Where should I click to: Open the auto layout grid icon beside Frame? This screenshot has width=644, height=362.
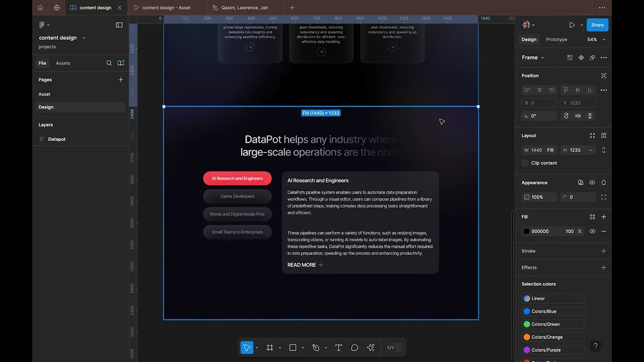tap(570, 57)
